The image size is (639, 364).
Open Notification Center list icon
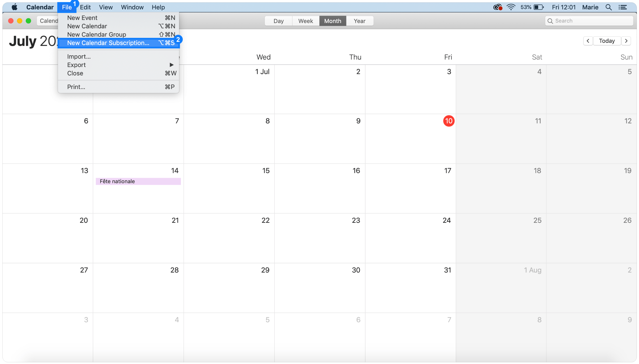click(623, 7)
